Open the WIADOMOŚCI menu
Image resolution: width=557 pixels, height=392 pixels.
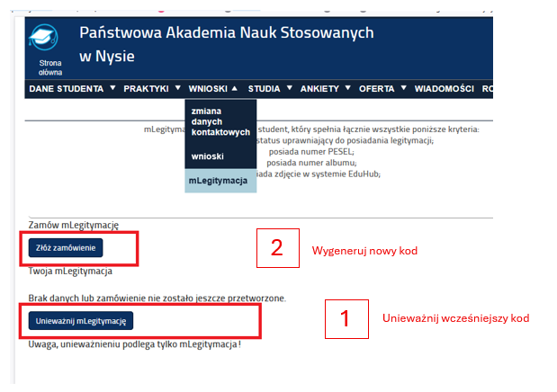(444, 89)
